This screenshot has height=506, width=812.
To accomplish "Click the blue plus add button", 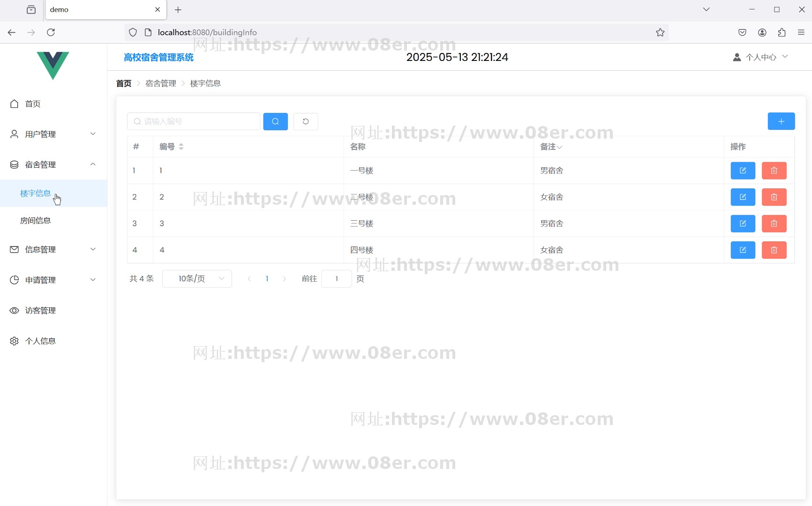I will point(781,121).
